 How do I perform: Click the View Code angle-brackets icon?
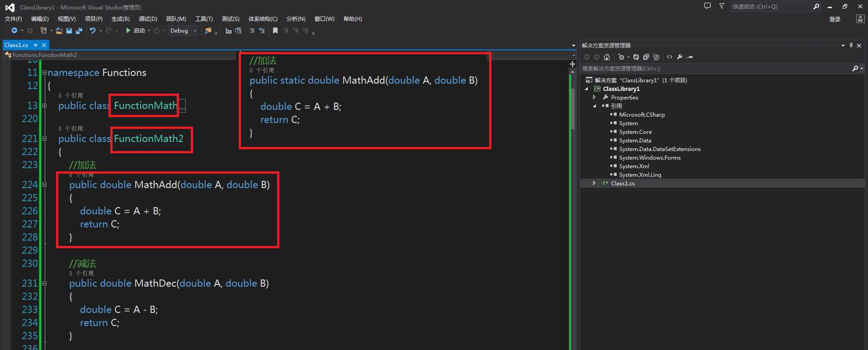click(669, 57)
